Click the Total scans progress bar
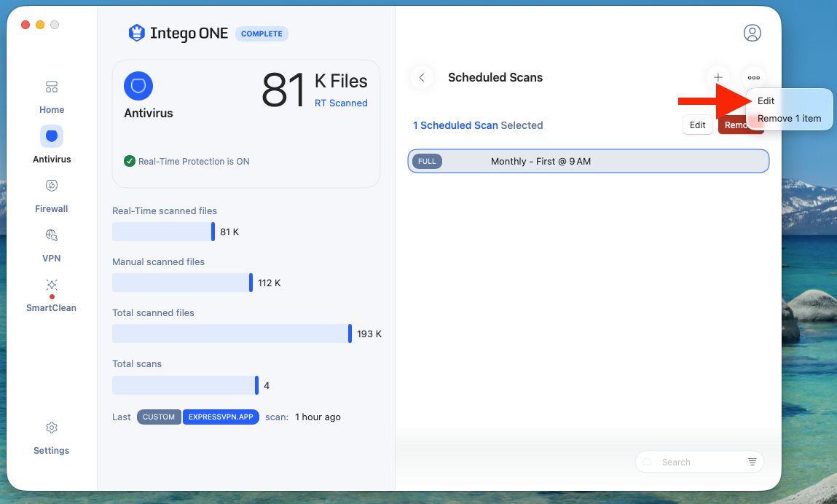837x504 pixels. (x=185, y=385)
